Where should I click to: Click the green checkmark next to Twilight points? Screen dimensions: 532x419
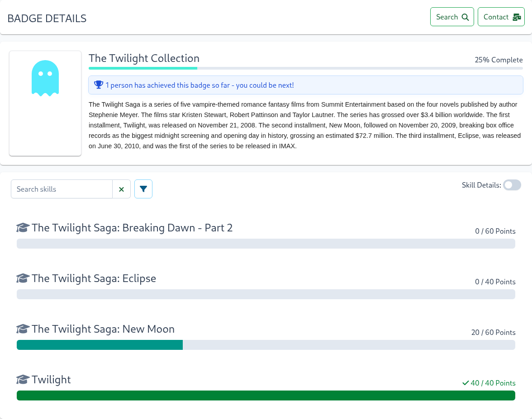click(465, 383)
